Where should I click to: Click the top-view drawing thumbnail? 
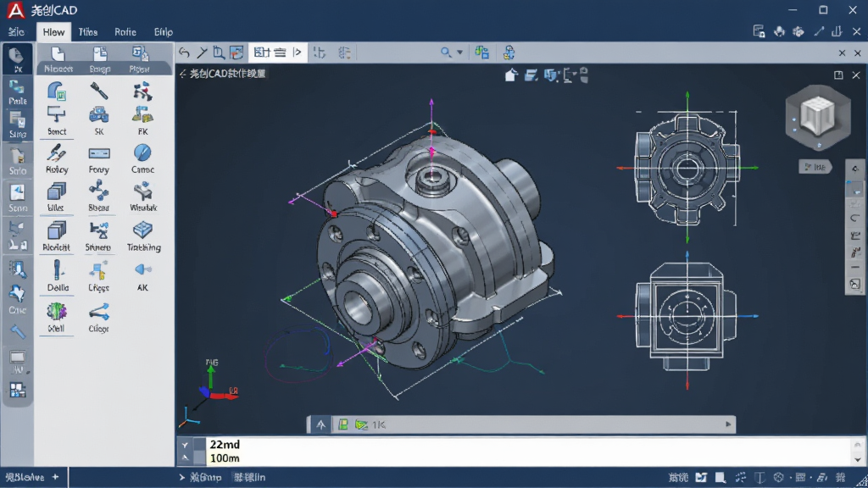pyautogui.click(x=687, y=169)
